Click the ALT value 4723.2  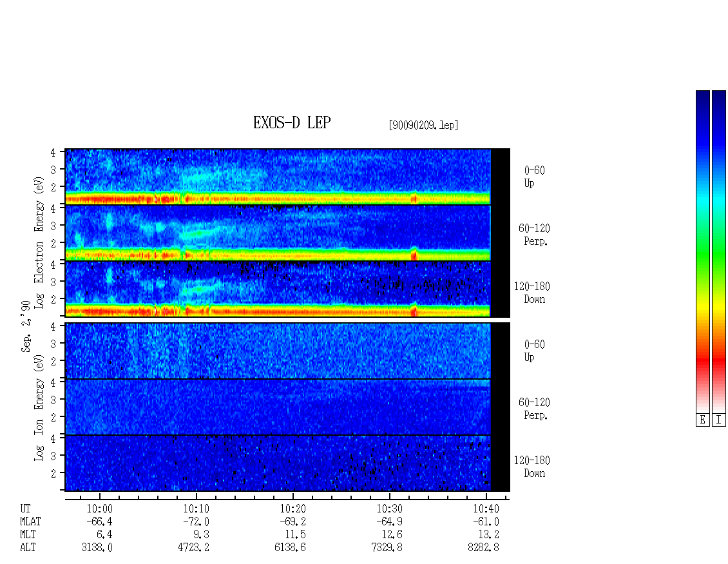194,548
